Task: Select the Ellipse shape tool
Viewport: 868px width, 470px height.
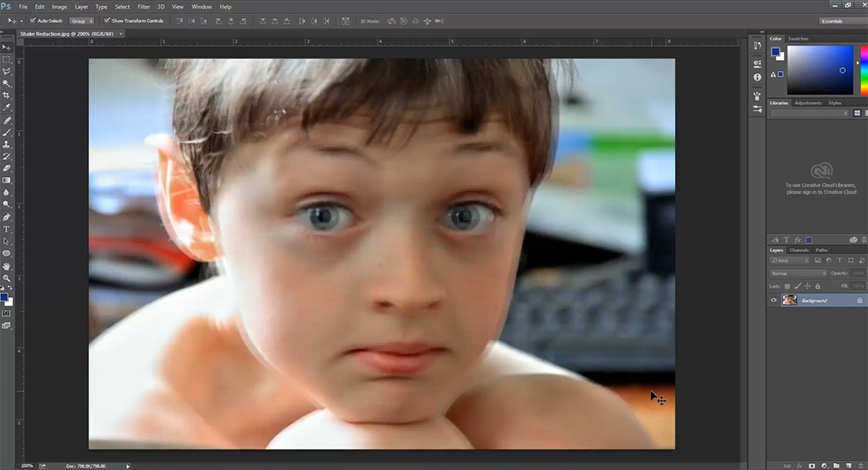Action: pyautogui.click(x=6, y=254)
